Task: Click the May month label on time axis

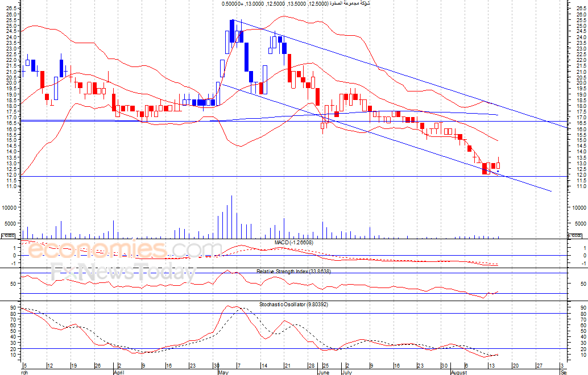Action: pos(223,372)
